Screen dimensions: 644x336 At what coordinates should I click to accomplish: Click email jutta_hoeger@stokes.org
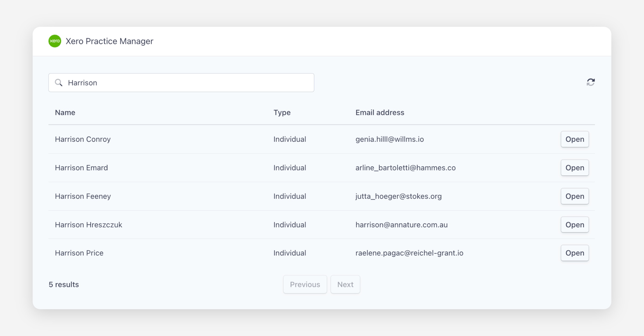[x=398, y=196]
